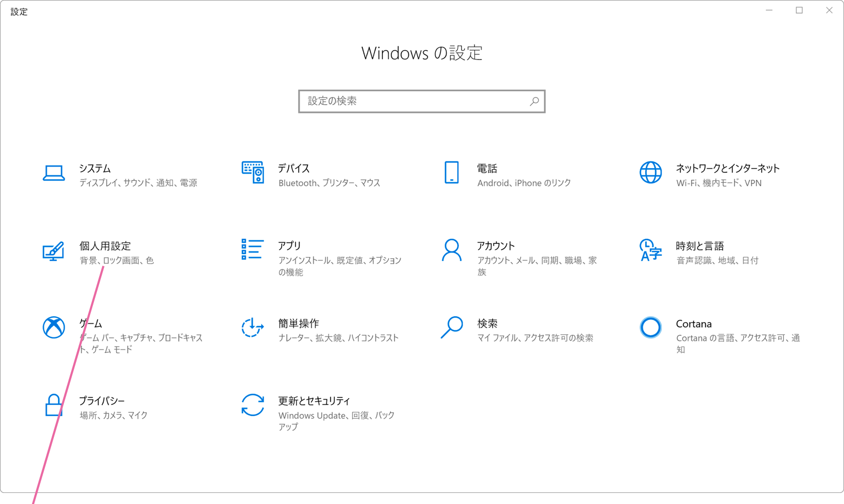
Task: Click 'Windows Update、回復、バックアップ' description
Action: click(337, 421)
